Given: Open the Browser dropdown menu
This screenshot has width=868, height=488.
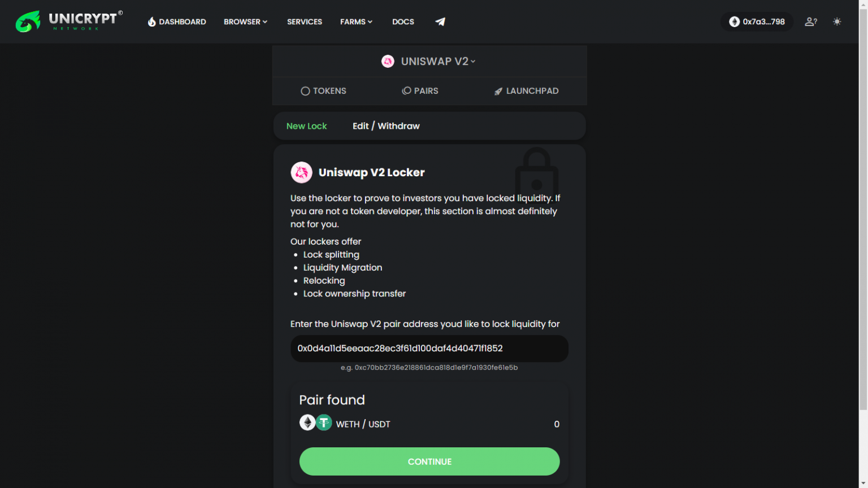Looking at the screenshot, I should pyautogui.click(x=245, y=21).
